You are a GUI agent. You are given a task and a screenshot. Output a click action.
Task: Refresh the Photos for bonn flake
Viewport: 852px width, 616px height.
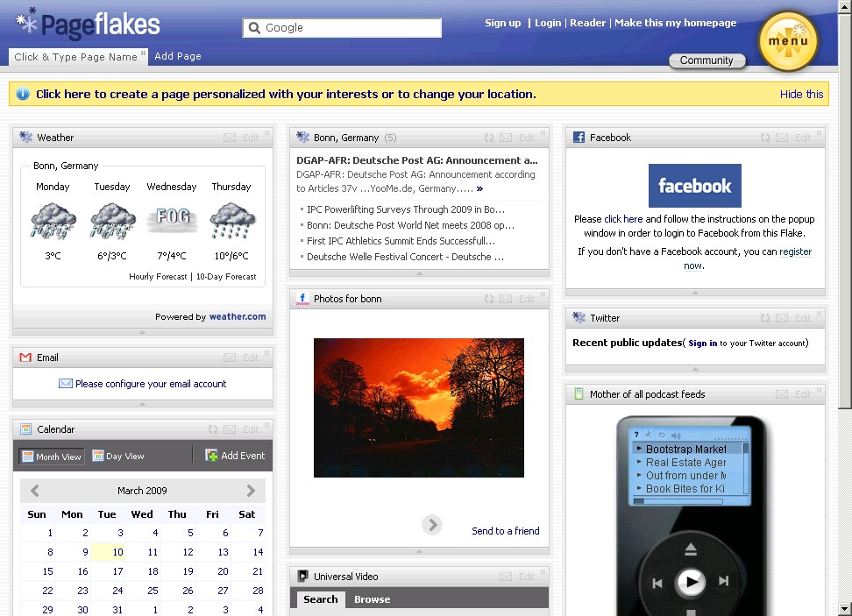tap(489, 298)
